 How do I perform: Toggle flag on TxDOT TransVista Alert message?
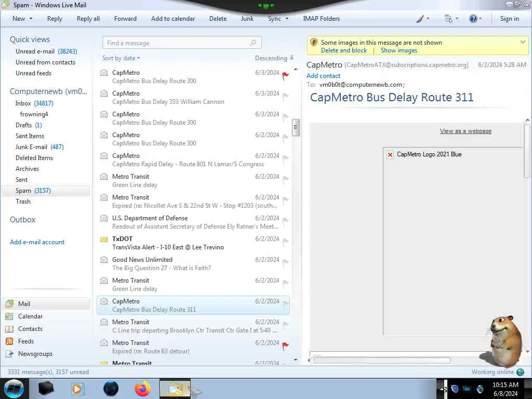(285, 242)
